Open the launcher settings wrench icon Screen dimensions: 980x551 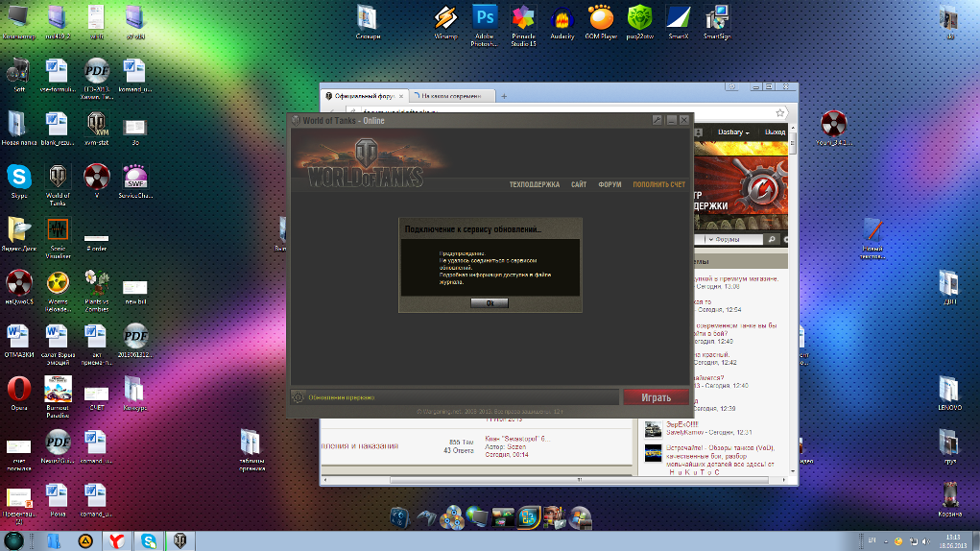click(657, 121)
